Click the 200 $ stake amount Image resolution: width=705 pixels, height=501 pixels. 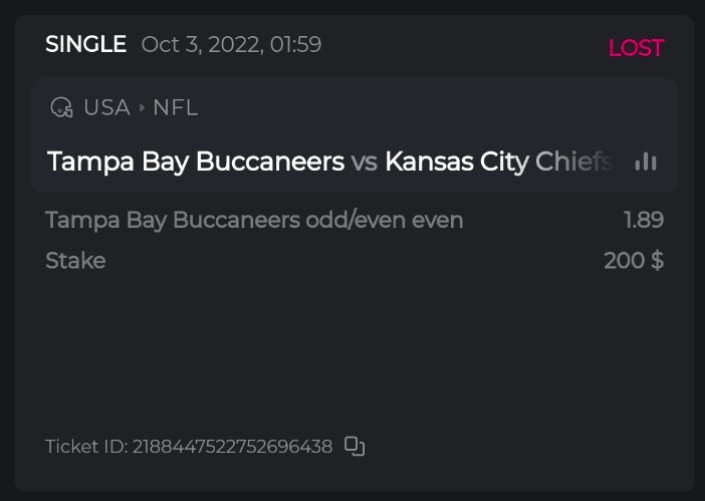pos(633,261)
